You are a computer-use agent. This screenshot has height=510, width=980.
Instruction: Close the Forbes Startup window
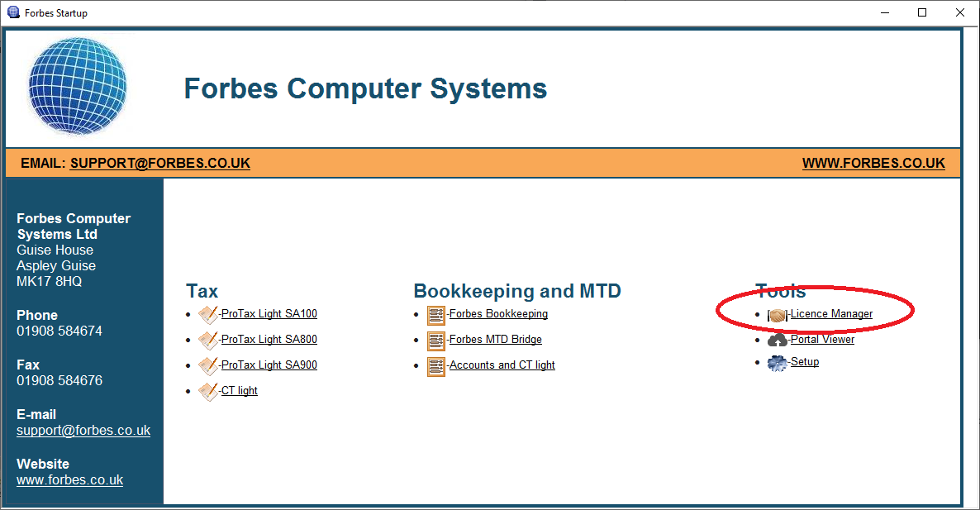(960, 12)
